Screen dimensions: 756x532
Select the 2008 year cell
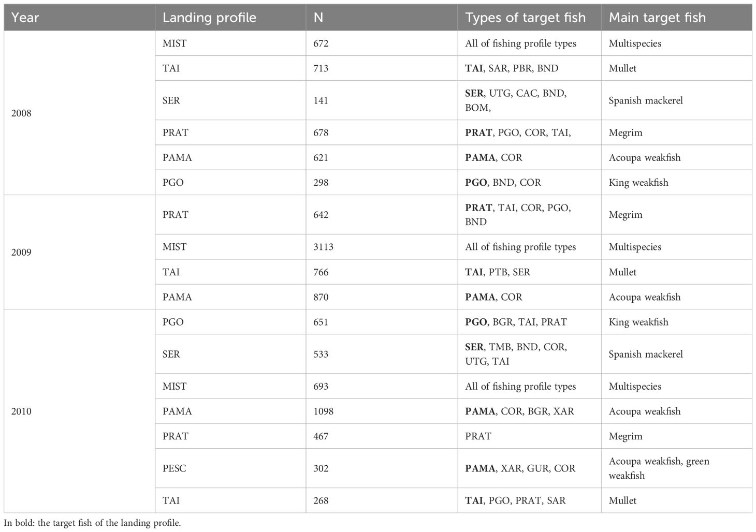click(21, 113)
